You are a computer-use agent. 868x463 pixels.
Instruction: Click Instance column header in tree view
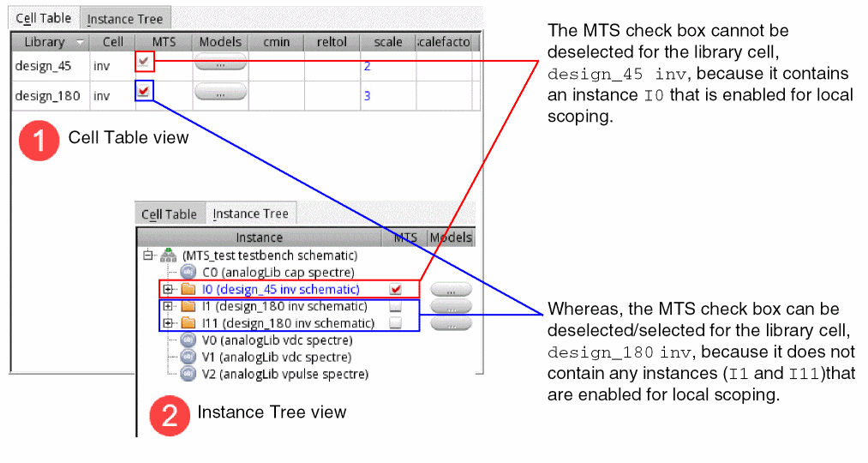point(259,238)
